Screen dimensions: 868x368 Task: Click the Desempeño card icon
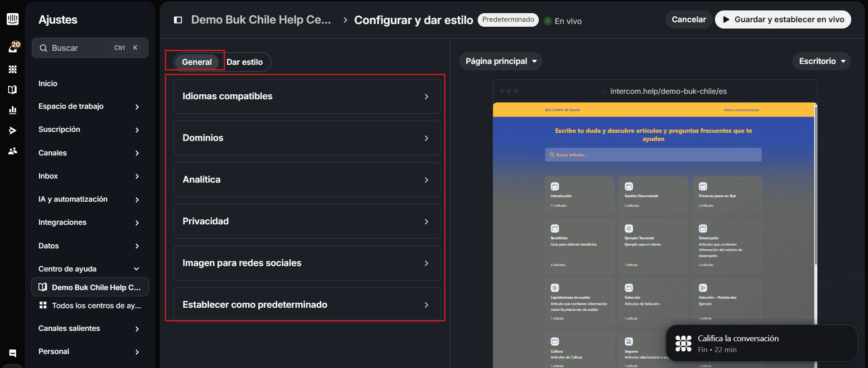[703, 228]
